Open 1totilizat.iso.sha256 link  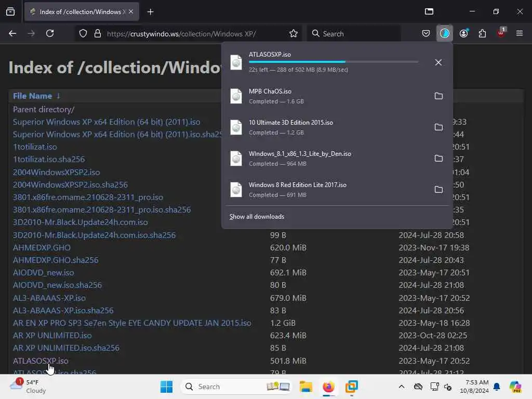(49, 159)
